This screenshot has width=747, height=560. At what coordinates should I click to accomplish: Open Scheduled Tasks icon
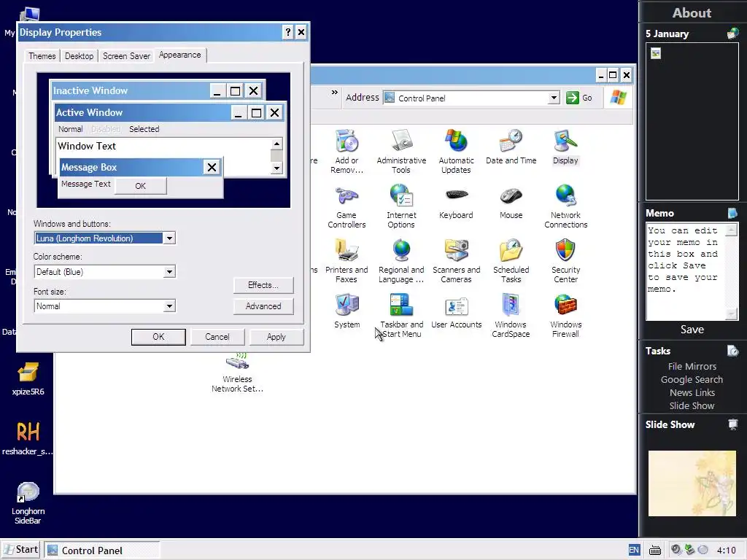(x=511, y=261)
